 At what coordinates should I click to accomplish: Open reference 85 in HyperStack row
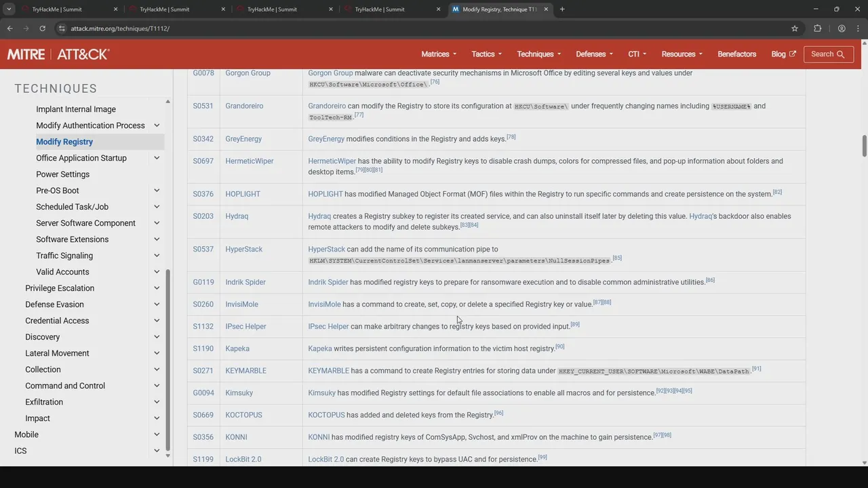pos(617,258)
